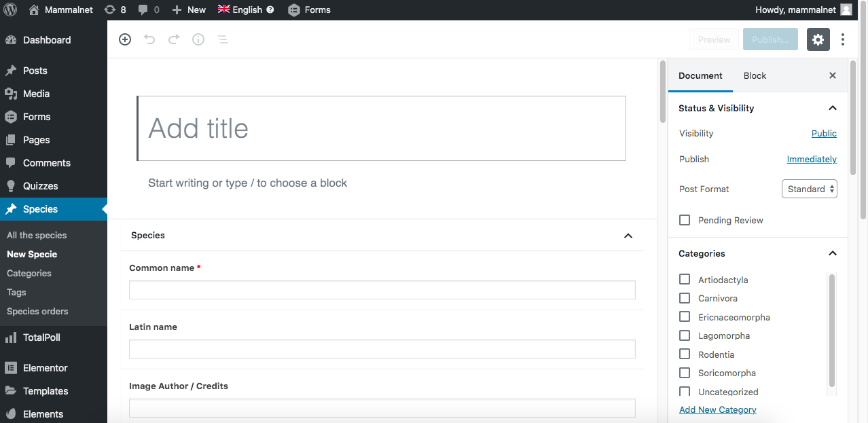Screen dimensions: 868x423
Task: Switch to the Block tab
Action: point(755,75)
